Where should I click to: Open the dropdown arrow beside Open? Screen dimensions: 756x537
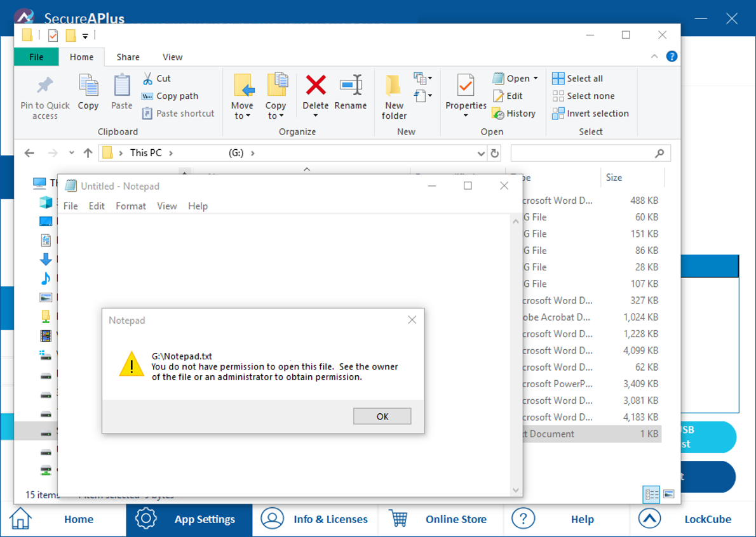[536, 79]
